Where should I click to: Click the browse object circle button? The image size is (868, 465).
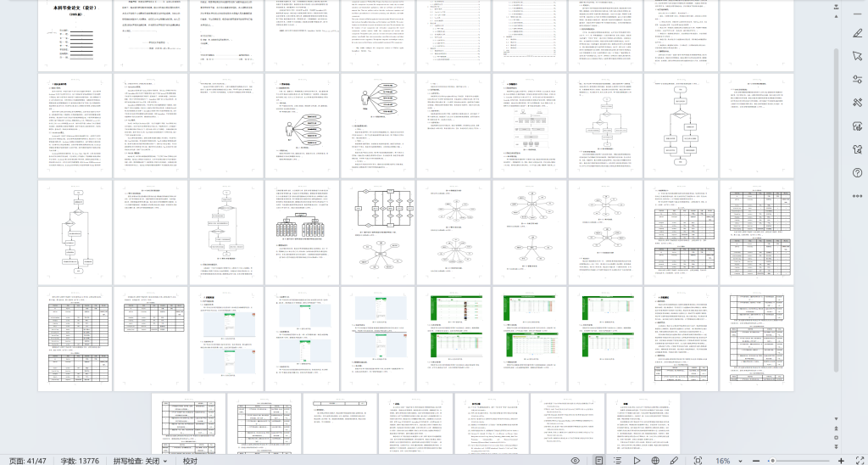point(837,437)
